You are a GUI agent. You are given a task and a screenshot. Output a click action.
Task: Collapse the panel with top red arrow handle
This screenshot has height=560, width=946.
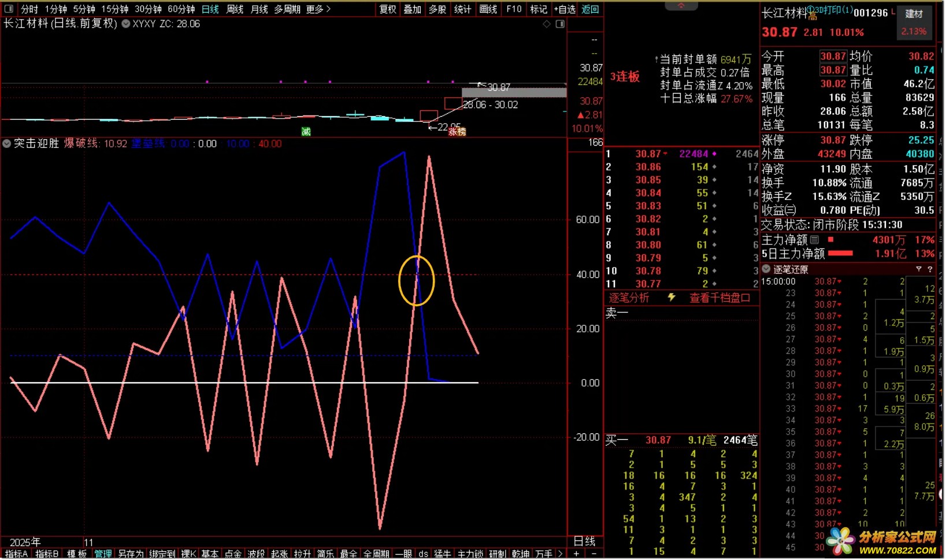681,5
